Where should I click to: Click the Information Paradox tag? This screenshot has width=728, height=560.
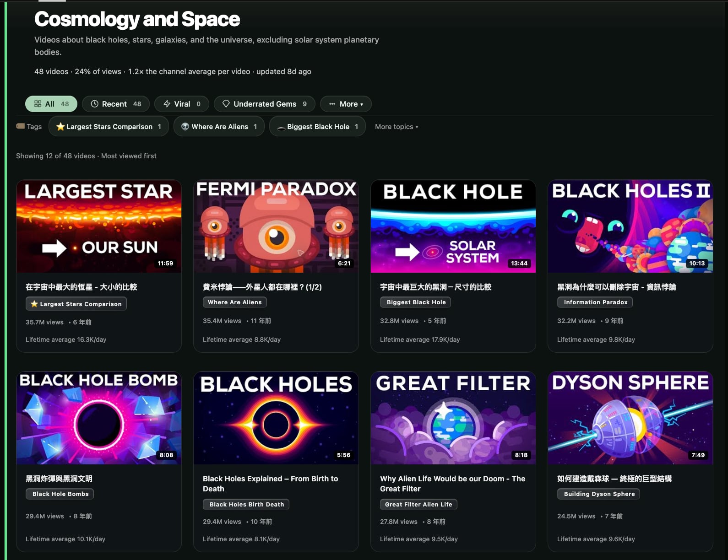click(x=596, y=302)
